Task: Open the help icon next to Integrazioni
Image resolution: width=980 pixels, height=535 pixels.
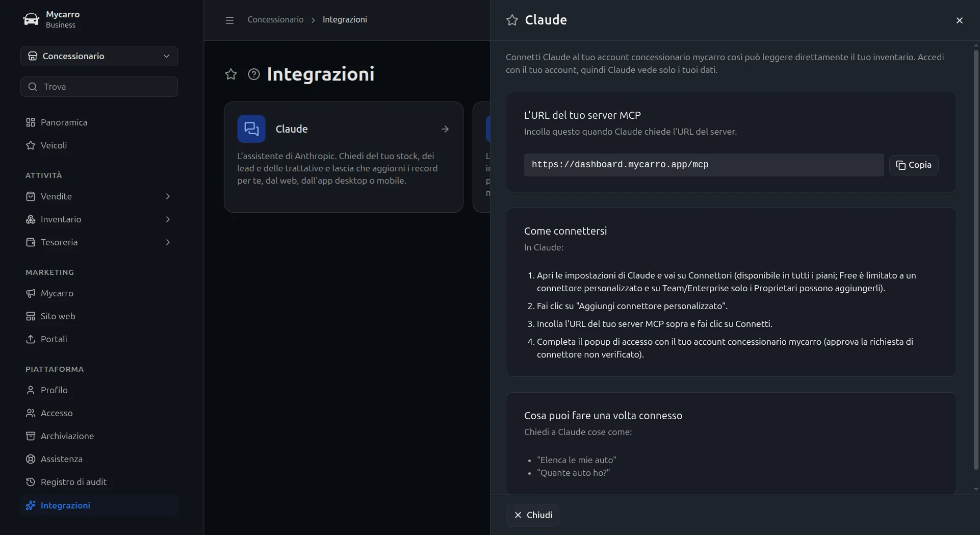Action: point(254,74)
